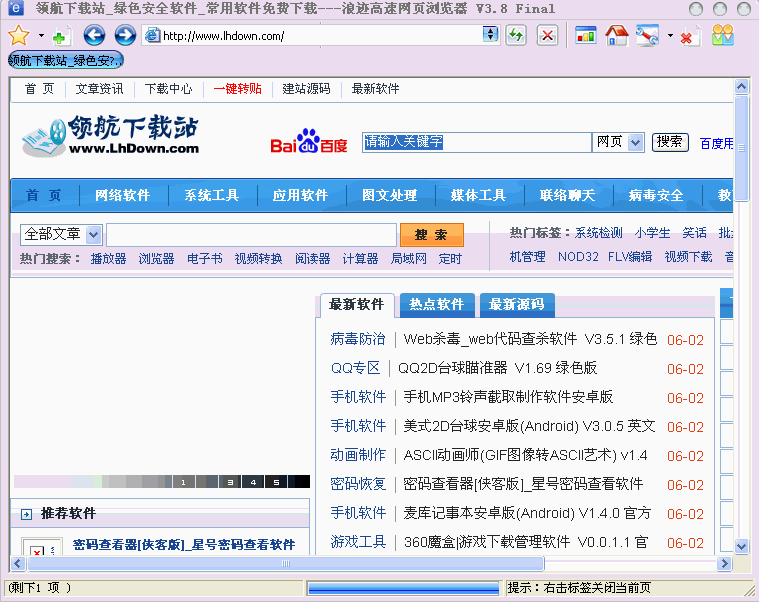The width and height of the screenshot is (759, 602).
Task: Click slideshow page number 4
Action: 253,482
